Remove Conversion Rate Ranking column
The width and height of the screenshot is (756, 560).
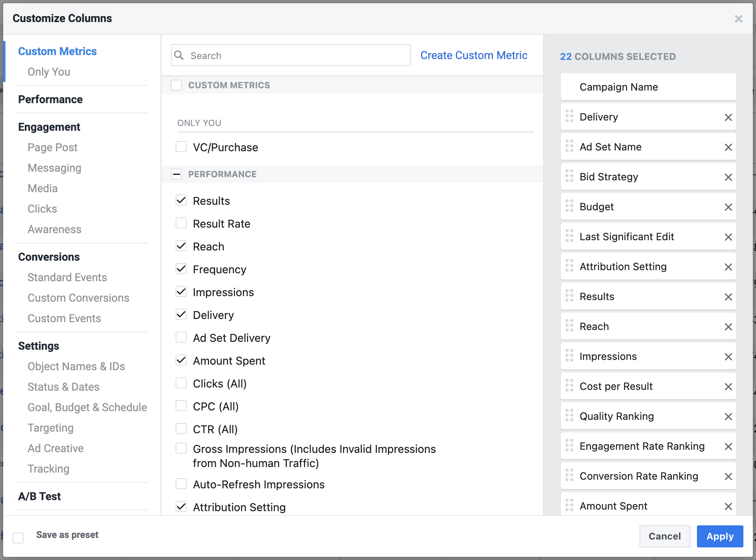728,476
